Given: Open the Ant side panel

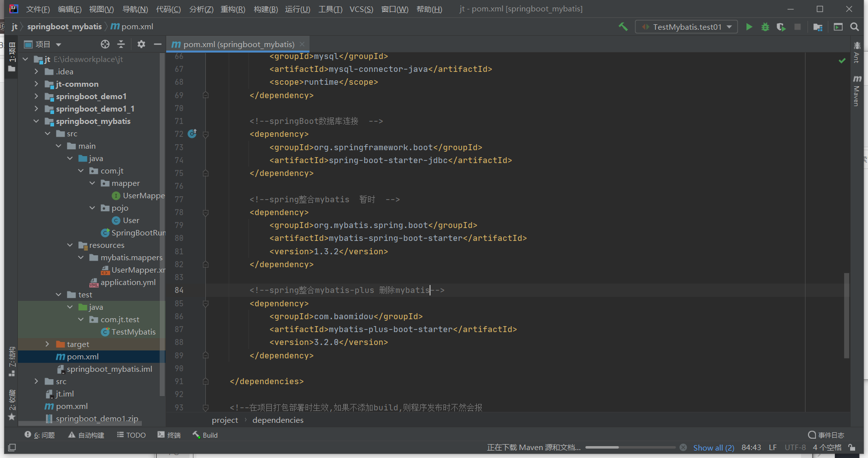Looking at the screenshot, I should click(x=857, y=53).
